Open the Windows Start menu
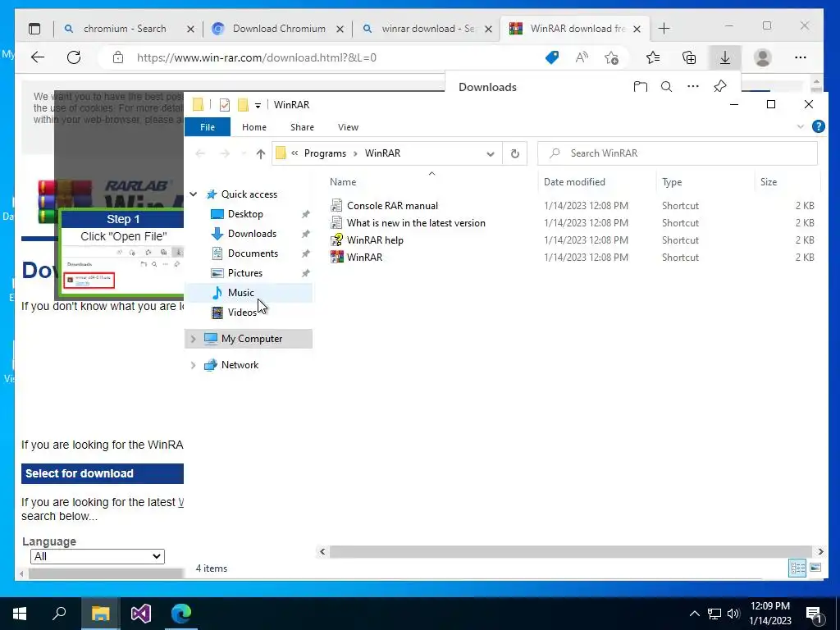The image size is (840, 630). tap(20, 614)
